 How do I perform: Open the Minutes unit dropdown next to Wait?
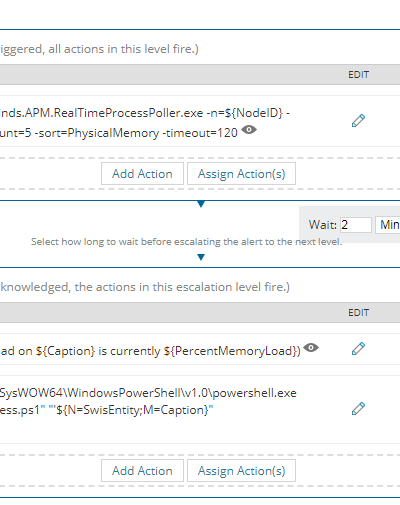tap(388, 225)
